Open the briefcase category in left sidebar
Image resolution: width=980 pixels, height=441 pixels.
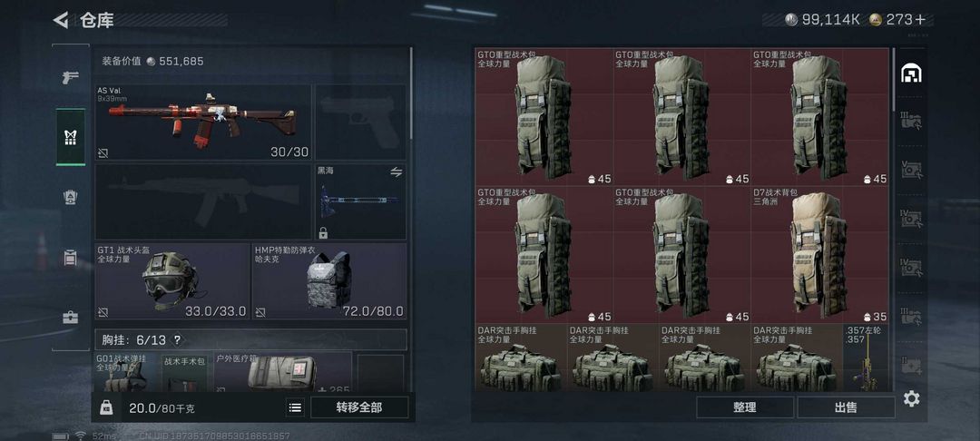70,318
